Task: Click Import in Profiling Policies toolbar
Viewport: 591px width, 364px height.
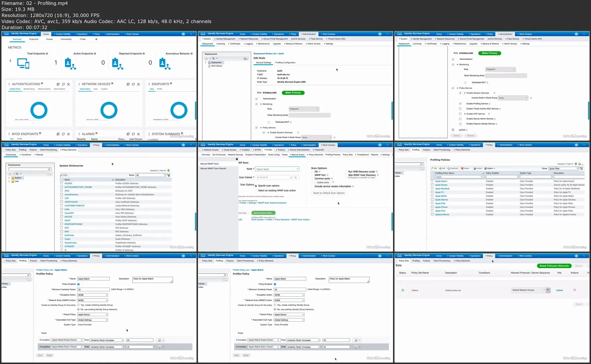Action: [x=478, y=168]
